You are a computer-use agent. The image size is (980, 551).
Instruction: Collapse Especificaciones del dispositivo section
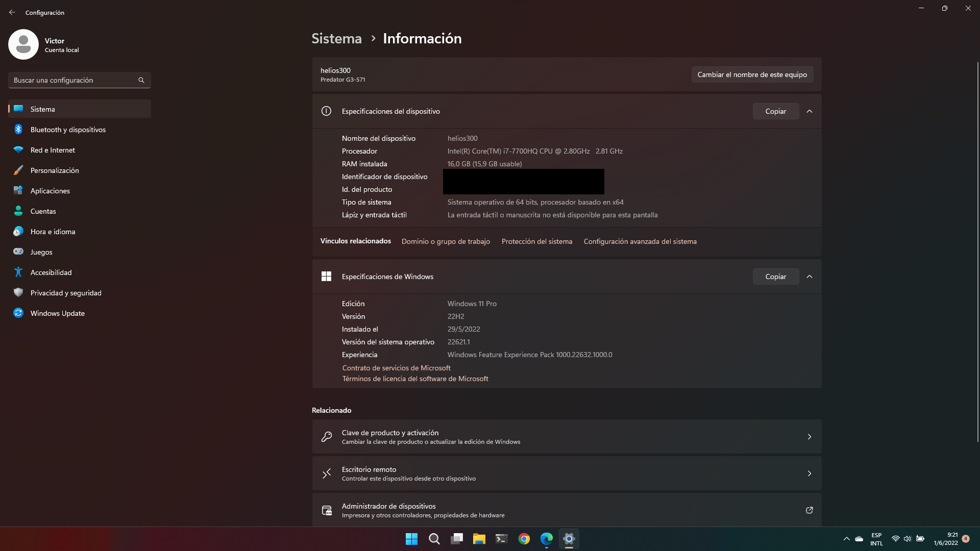[x=810, y=111]
